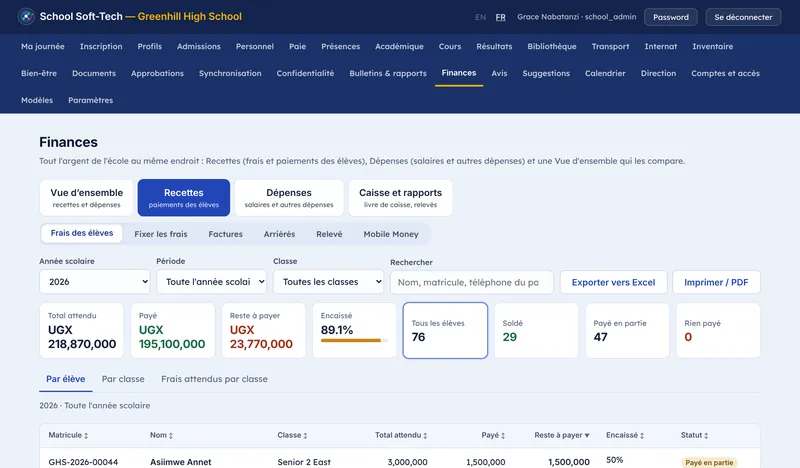The height and width of the screenshot is (468, 800).
Task: Click Exporter vers Excel button
Action: 613,282
